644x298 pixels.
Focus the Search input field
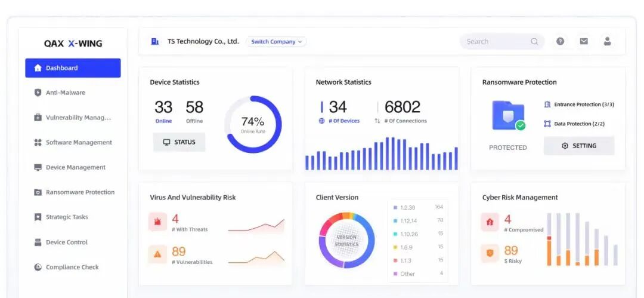pyautogui.click(x=495, y=42)
